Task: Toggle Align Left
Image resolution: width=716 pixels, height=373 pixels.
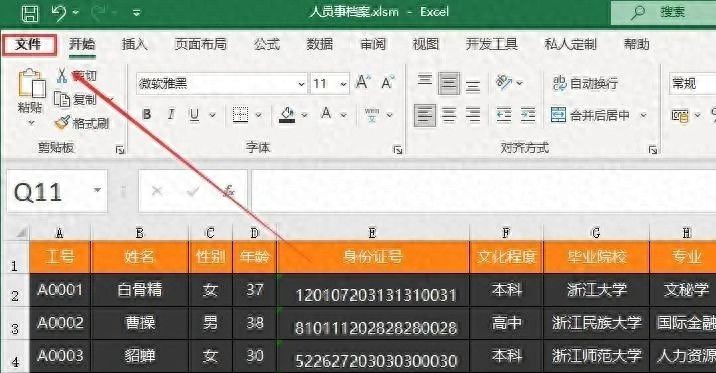Action: [x=425, y=115]
